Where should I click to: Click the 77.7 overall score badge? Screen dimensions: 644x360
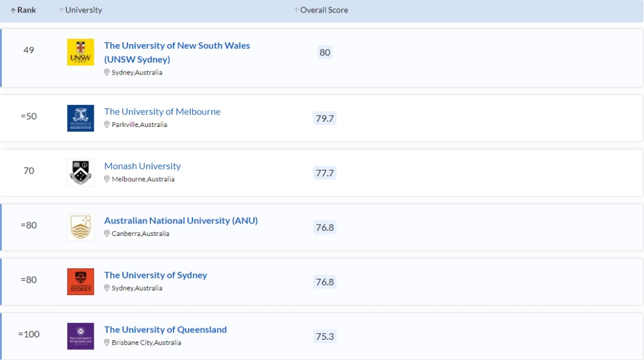(x=325, y=173)
